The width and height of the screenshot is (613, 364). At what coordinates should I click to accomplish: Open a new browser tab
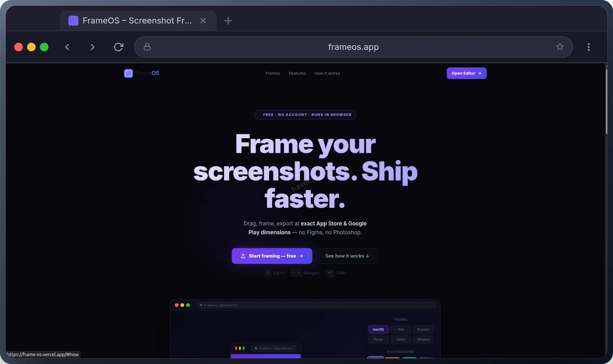tap(228, 21)
